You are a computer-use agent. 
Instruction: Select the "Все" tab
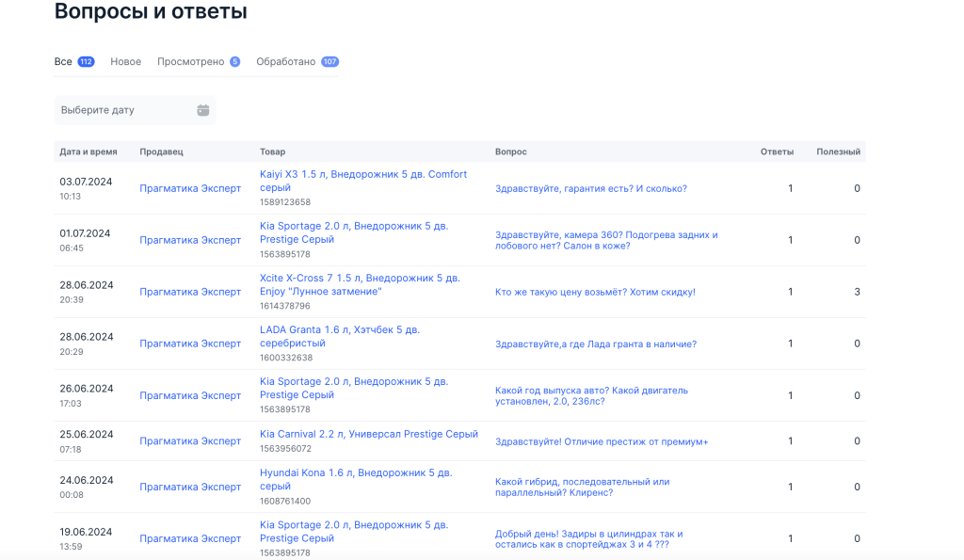point(73,61)
